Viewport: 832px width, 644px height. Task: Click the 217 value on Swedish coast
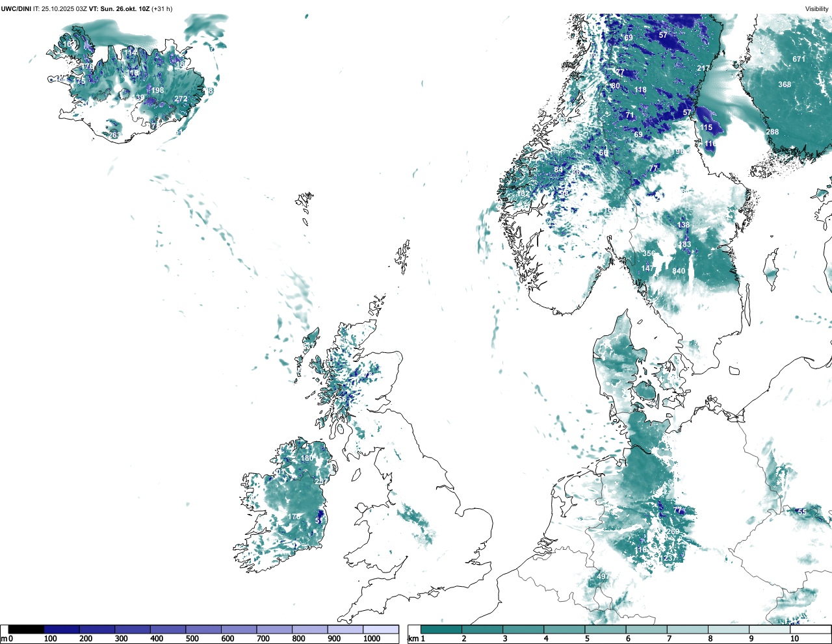click(x=703, y=68)
